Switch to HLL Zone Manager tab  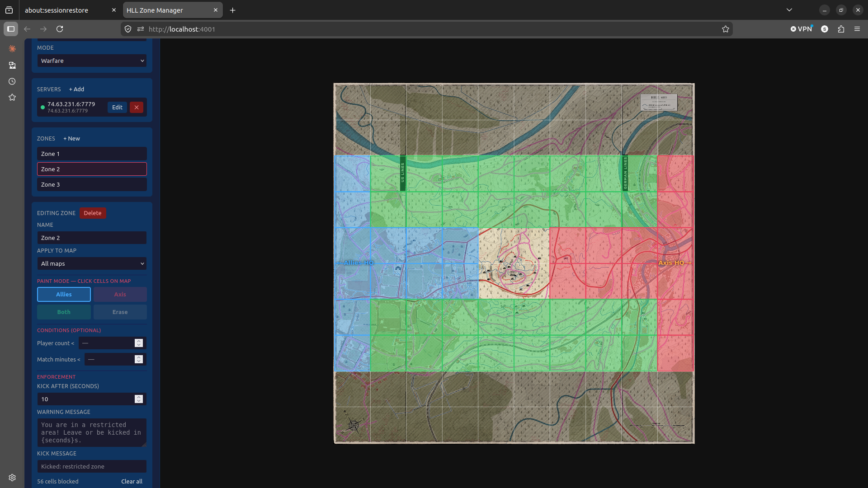155,10
